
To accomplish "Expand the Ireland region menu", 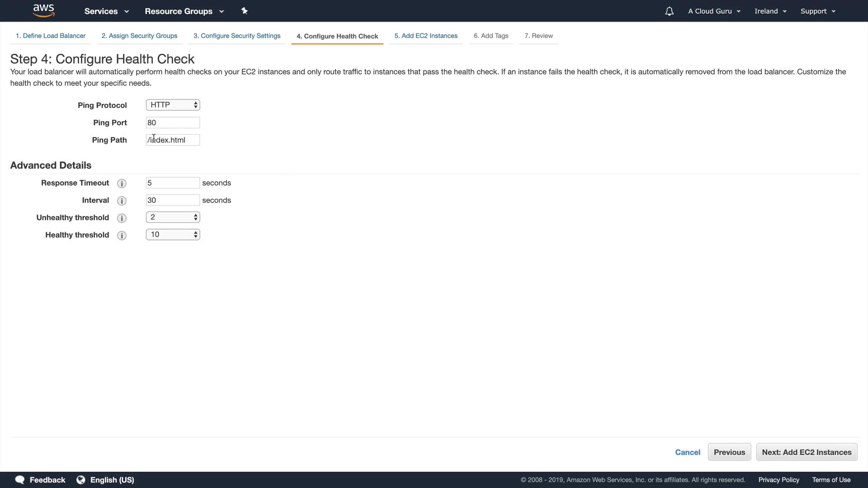I will (770, 11).
